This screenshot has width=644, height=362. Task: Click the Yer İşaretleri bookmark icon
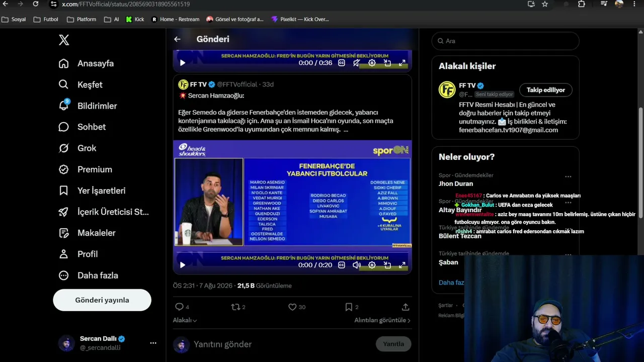pyautogui.click(x=63, y=191)
